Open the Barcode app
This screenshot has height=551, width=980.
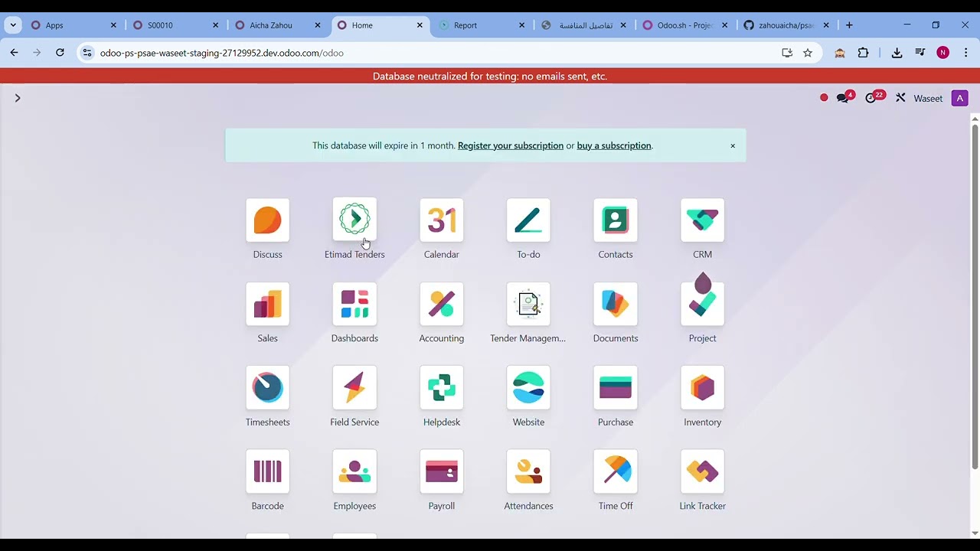[267, 471]
